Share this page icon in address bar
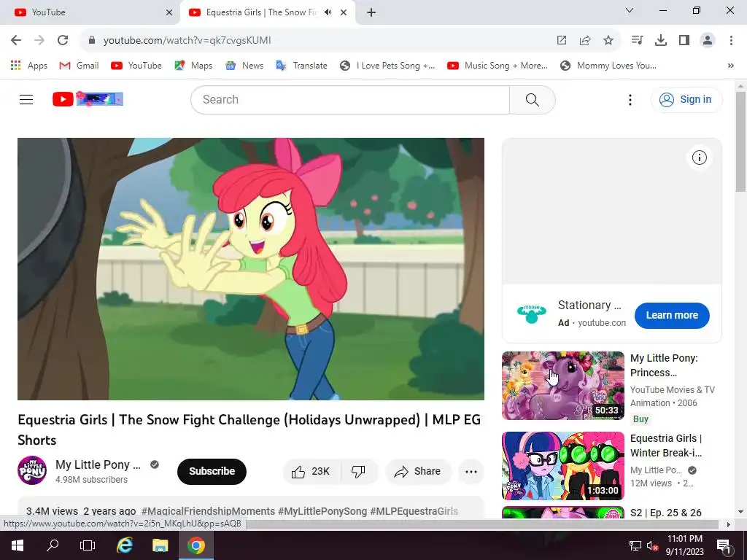The image size is (747, 560). click(585, 40)
